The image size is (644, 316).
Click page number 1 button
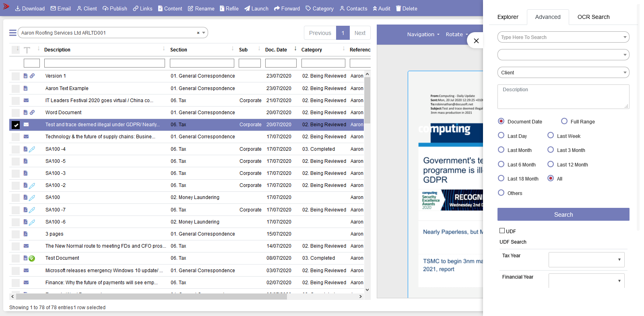pos(343,33)
